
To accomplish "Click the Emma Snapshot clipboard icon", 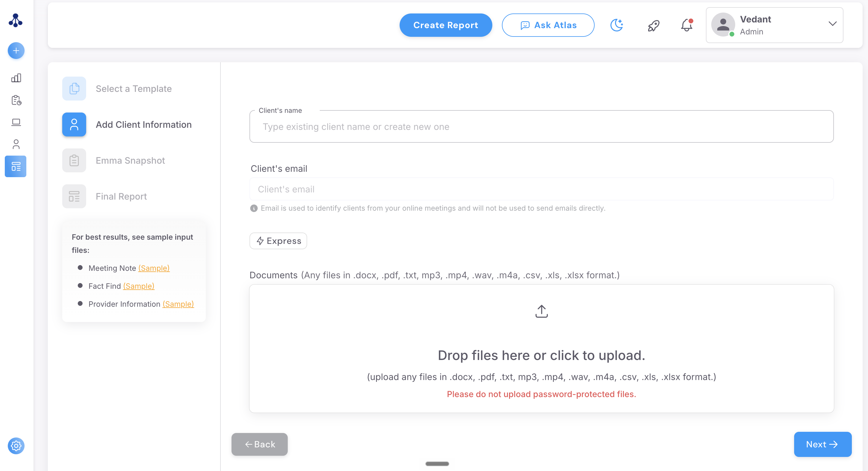I will pyautogui.click(x=74, y=160).
